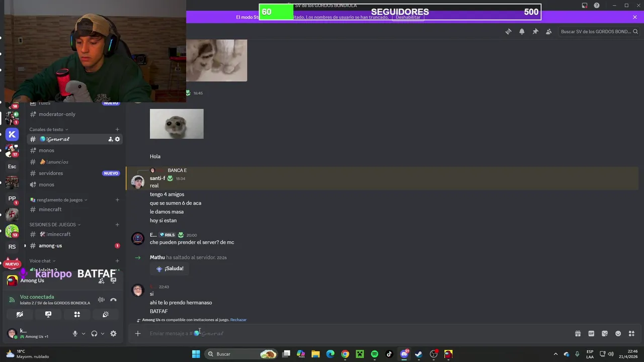Open audio output options arrow
This screenshot has width=644, height=362.
point(103,333)
